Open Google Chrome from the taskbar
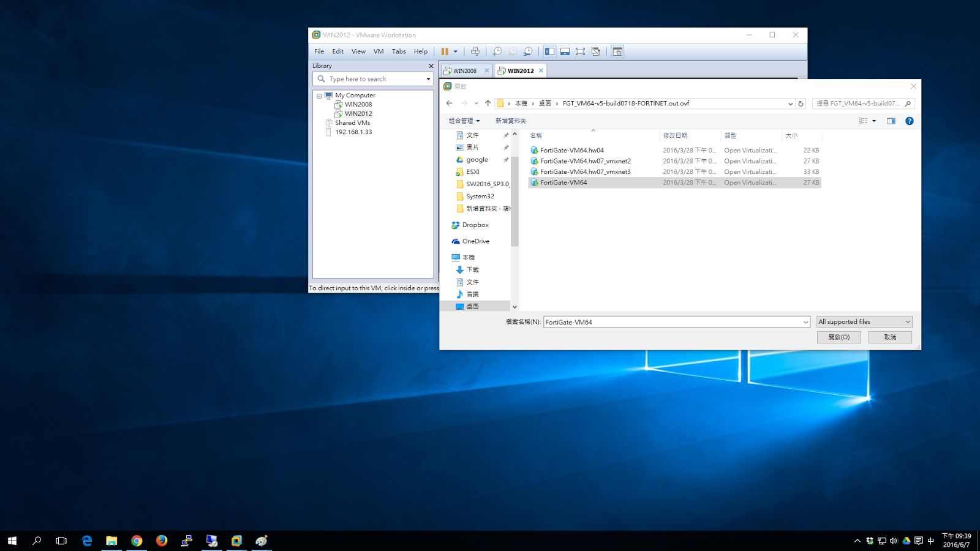980x551 pixels. pyautogui.click(x=137, y=541)
